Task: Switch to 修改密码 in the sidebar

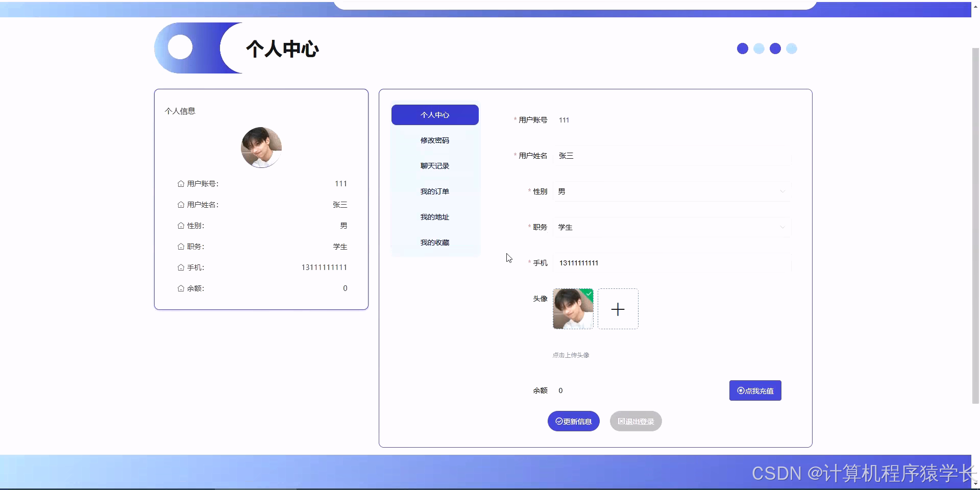Action: pyautogui.click(x=434, y=140)
